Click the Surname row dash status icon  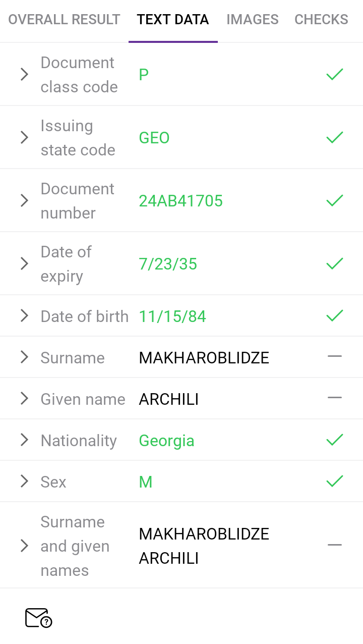[335, 357]
